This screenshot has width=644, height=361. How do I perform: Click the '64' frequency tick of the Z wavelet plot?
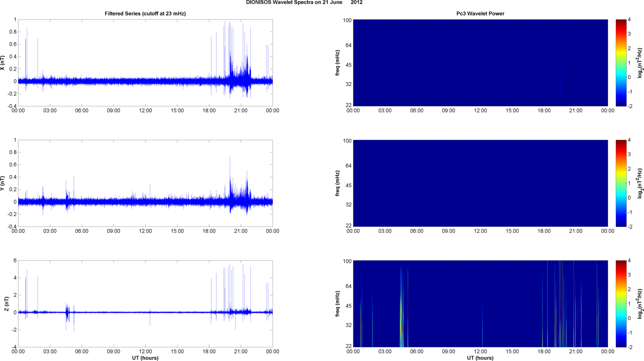point(348,287)
